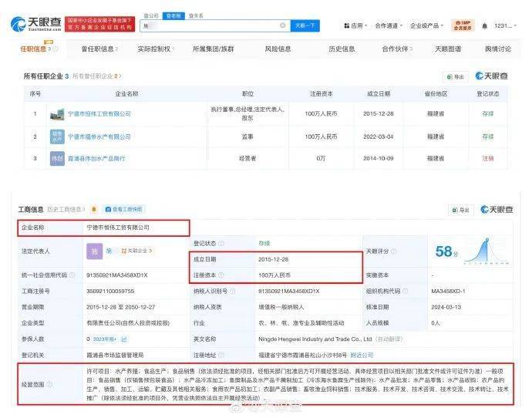Image resolution: width=532 pixels, height=418 pixels.
Task: Click the orange badge icon beside 历史工商信息
Action: pos(94,209)
